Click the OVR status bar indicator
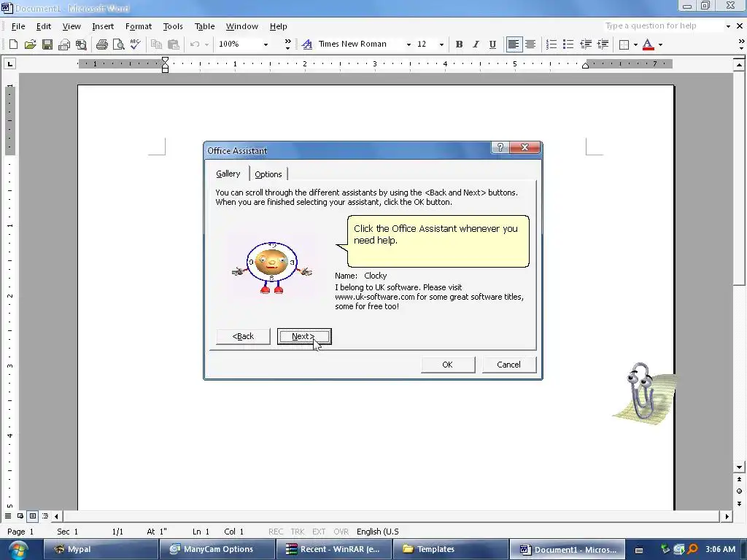This screenshot has height=560, width=747. point(341,532)
